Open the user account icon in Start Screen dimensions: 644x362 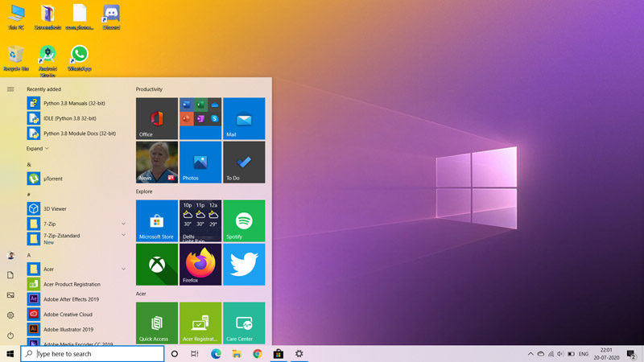[x=10, y=255]
